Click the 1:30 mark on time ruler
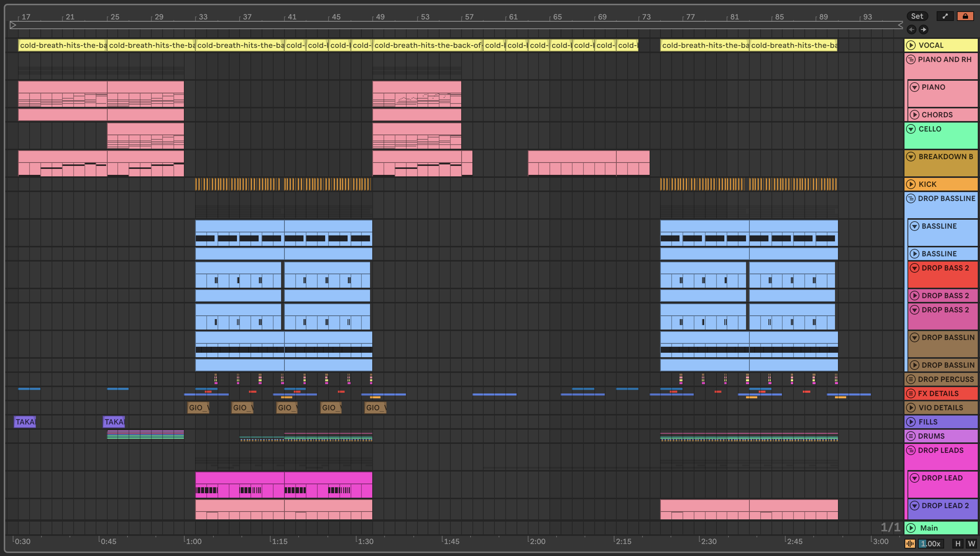This screenshot has width=980, height=556. click(365, 541)
